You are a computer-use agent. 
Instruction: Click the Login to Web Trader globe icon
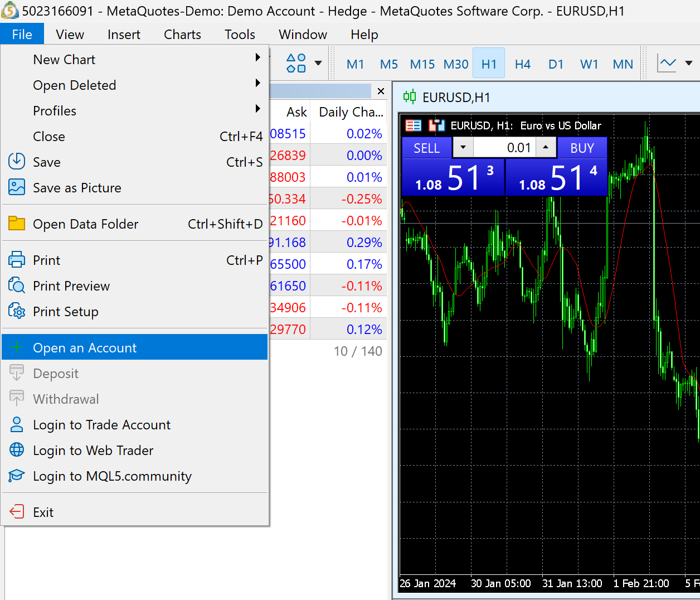coord(17,450)
